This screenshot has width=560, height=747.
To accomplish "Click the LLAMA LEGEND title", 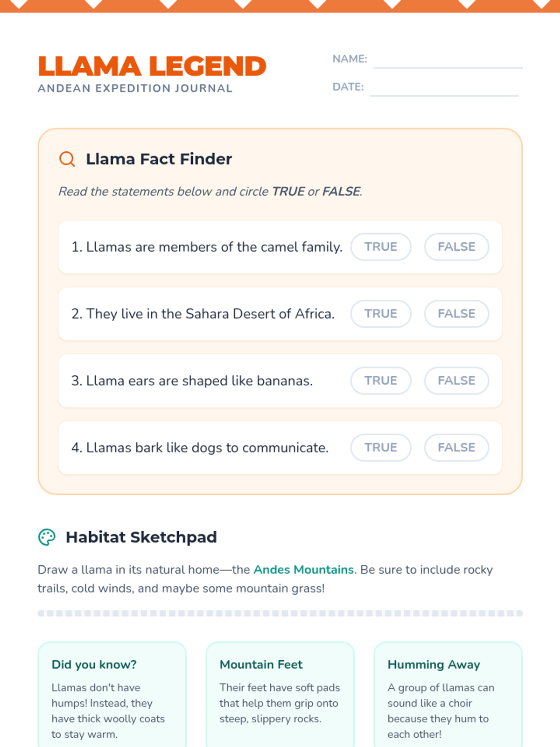I will click(x=152, y=66).
